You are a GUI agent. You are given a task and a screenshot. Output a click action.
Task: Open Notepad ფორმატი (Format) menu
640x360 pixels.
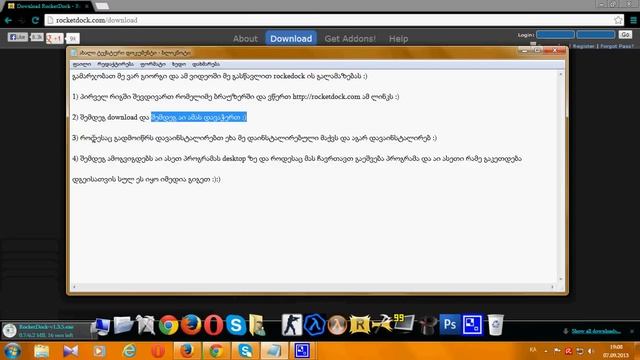point(153,64)
